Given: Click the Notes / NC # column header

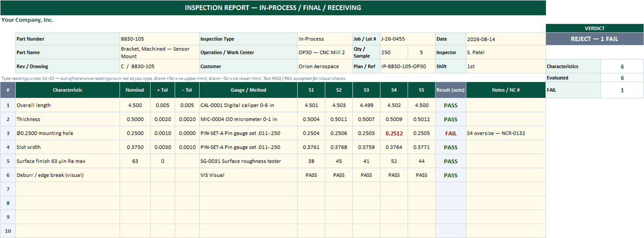Looking at the screenshot, I should pyautogui.click(x=506, y=90).
